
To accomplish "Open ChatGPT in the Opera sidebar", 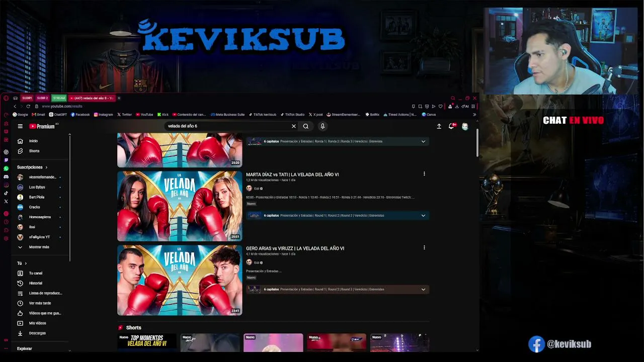I will [x=6, y=152].
